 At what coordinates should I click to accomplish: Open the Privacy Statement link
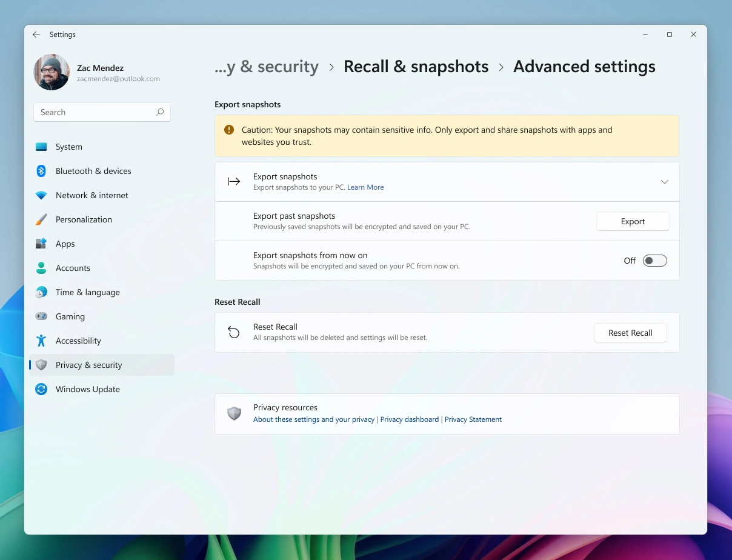(x=473, y=419)
